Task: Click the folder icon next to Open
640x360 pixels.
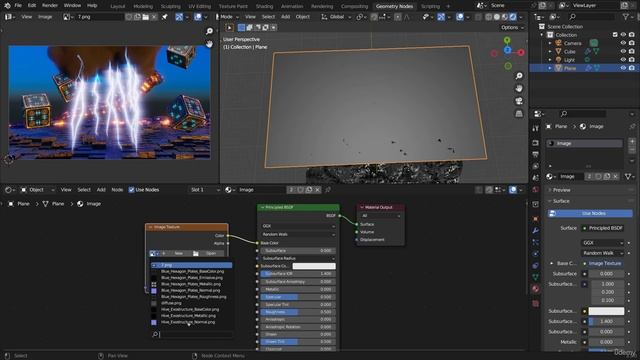Action: (196, 253)
